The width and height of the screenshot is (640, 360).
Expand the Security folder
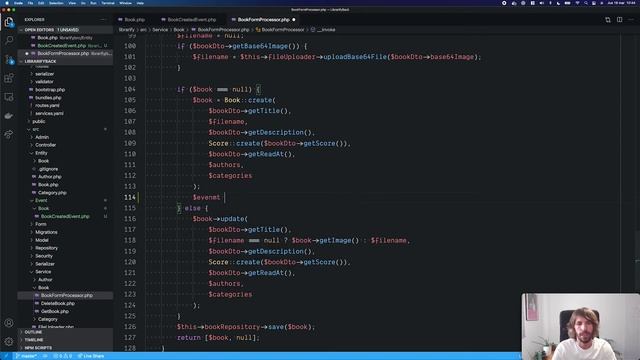click(x=44, y=256)
